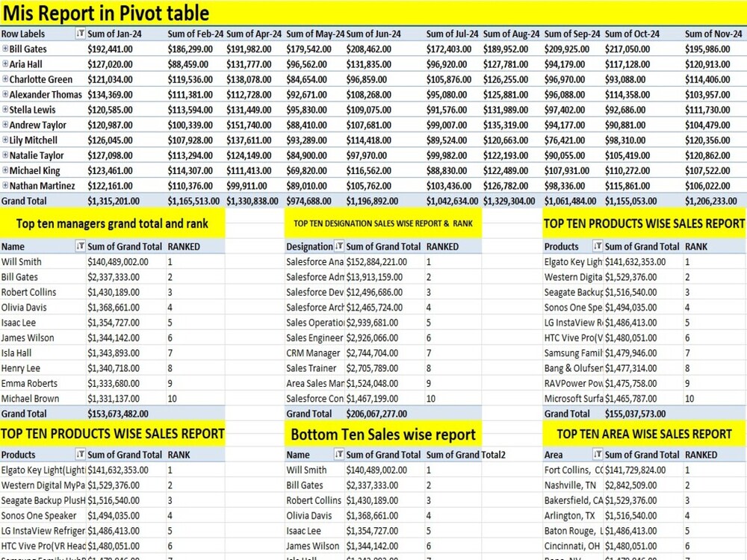Open Products filter in lower-left products table

pos(80,454)
